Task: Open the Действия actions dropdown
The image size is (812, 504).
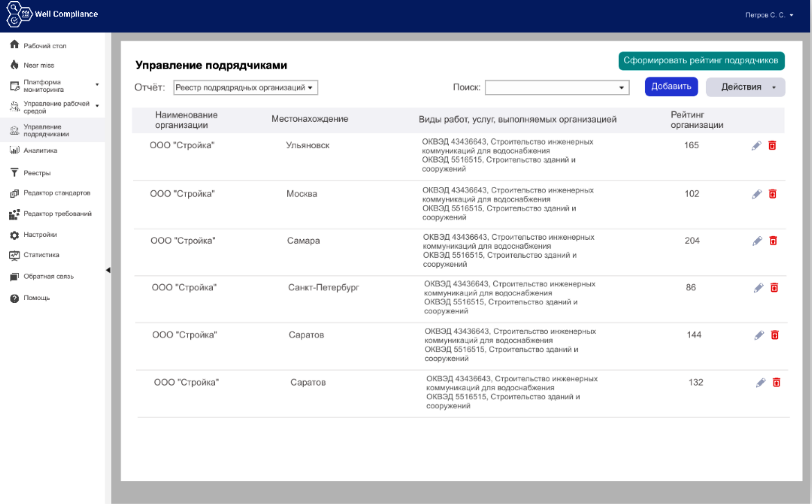Action: point(745,87)
